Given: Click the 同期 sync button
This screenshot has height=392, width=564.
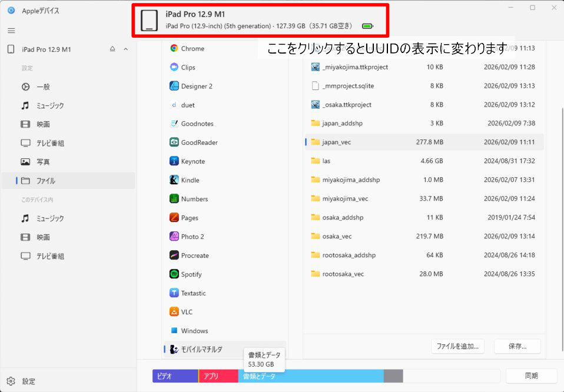Looking at the screenshot, I should click(532, 376).
